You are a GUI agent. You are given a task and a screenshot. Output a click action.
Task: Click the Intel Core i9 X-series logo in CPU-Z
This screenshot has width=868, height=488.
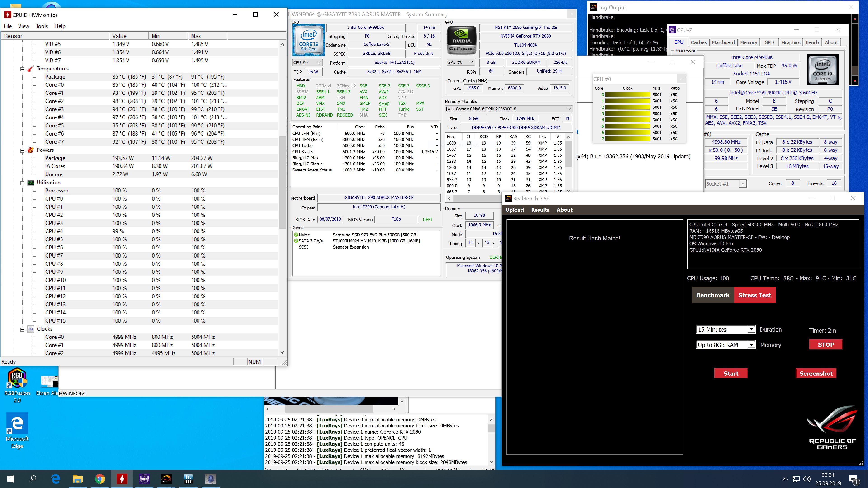(x=823, y=70)
